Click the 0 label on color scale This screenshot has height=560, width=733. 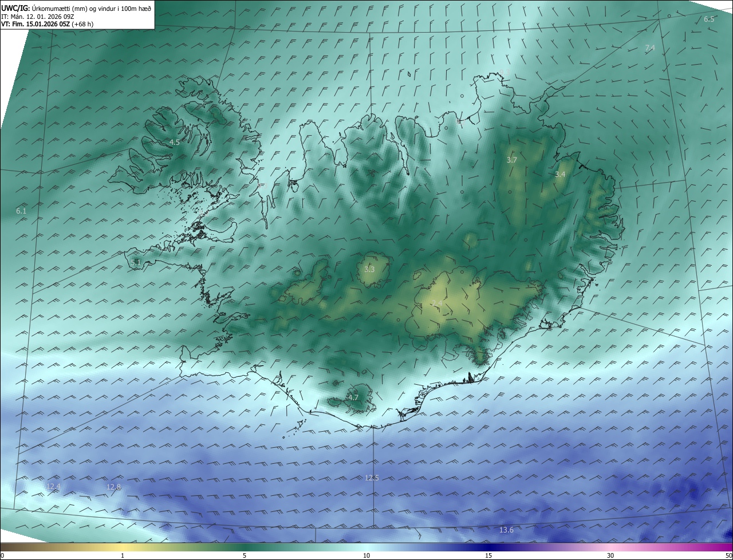[x=2, y=555]
